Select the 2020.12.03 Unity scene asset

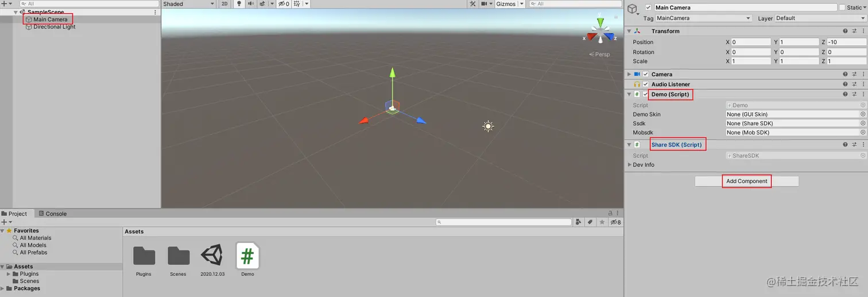(212, 260)
